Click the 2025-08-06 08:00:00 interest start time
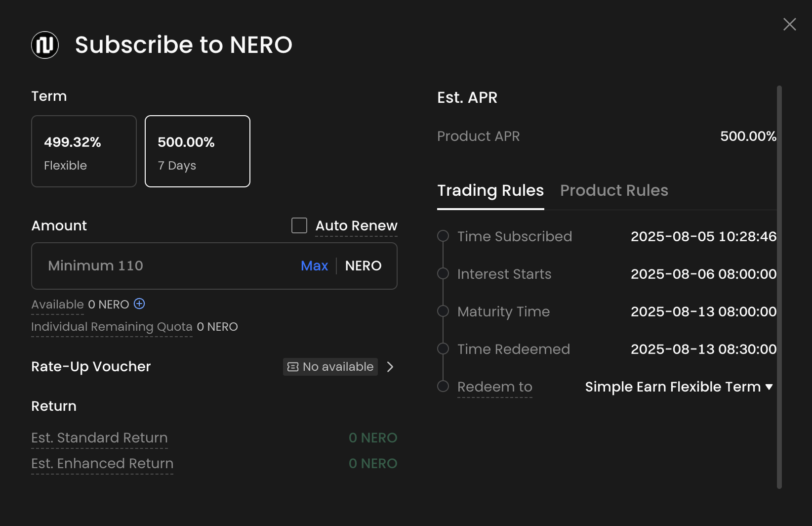The image size is (812, 526). 703,274
